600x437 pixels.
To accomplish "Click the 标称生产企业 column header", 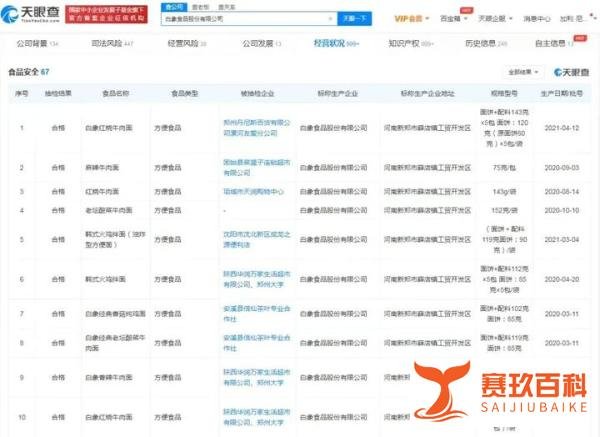I will tap(338, 93).
